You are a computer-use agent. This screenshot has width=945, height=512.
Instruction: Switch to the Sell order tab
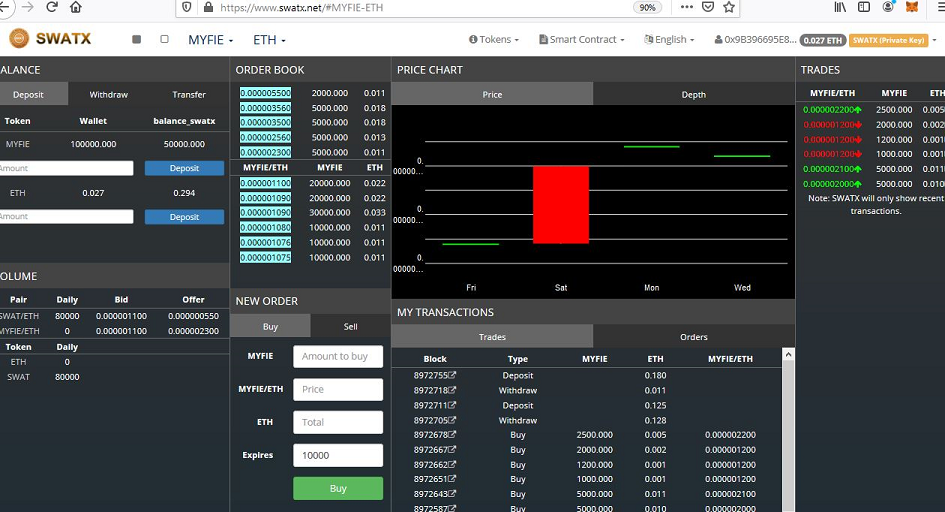point(350,326)
